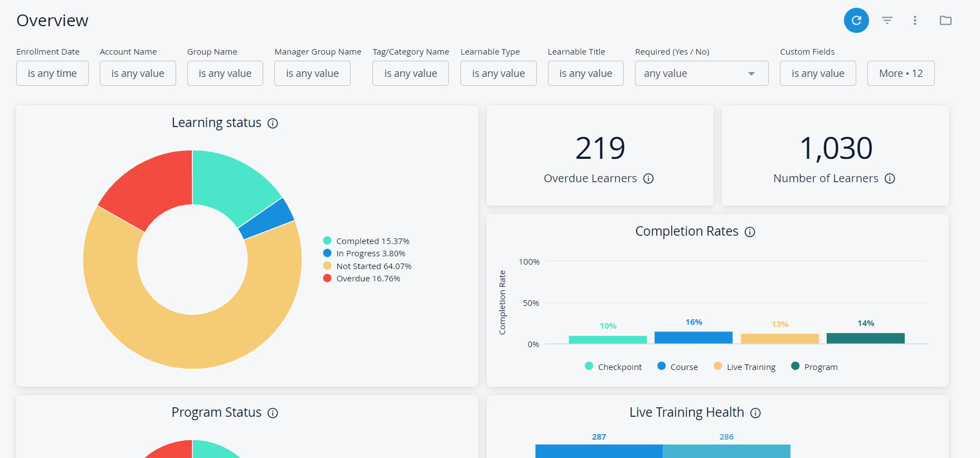Open the Learnable Type filter value

tap(498, 73)
